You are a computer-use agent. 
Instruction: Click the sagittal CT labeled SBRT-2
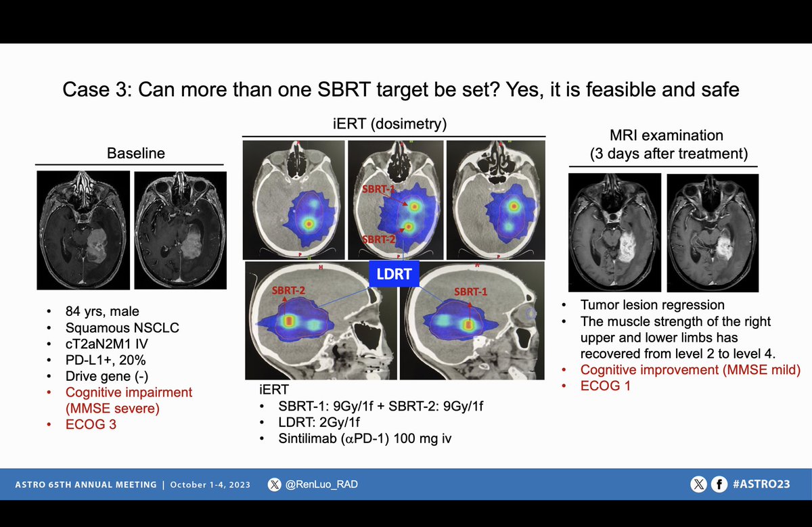pos(321,321)
